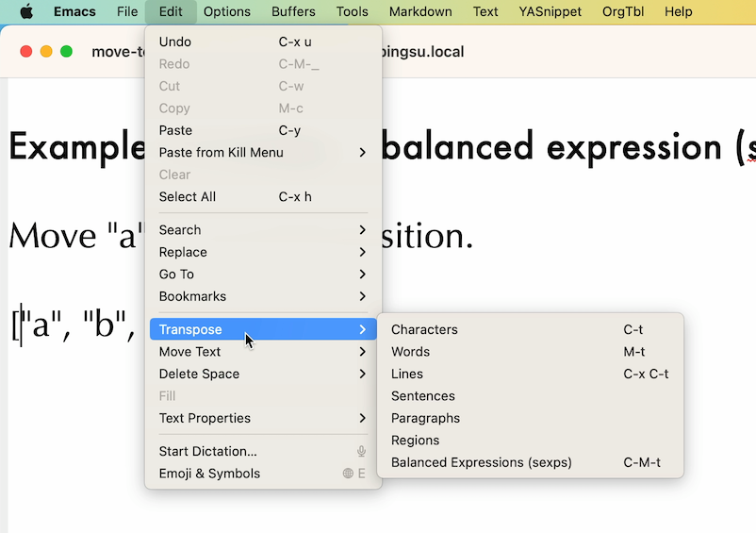Open the Apple menu
This screenshot has width=756, height=533.
[x=26, y=11]
